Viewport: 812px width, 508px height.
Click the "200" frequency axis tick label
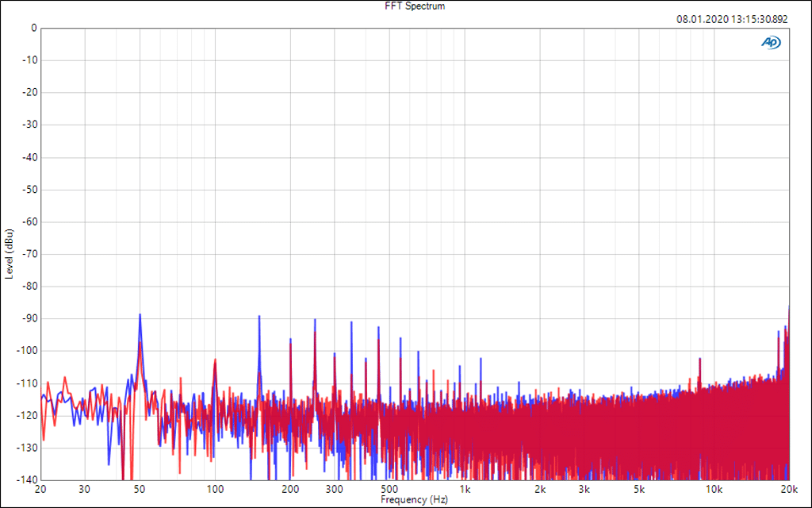[290, 489]
